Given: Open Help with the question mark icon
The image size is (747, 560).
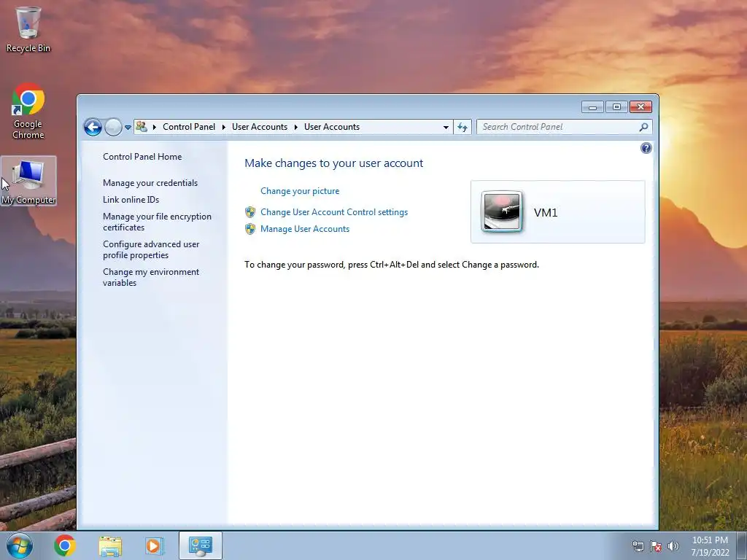Looking at the screenshot, I should (x=646, y=148).
